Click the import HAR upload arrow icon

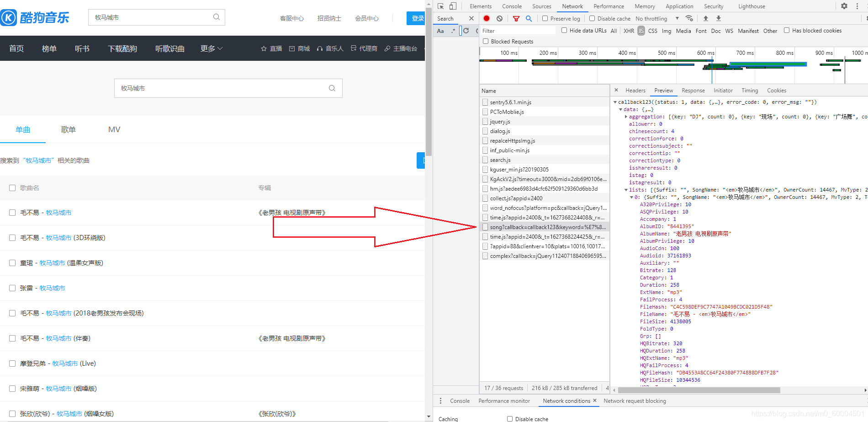tap(706, 18)
